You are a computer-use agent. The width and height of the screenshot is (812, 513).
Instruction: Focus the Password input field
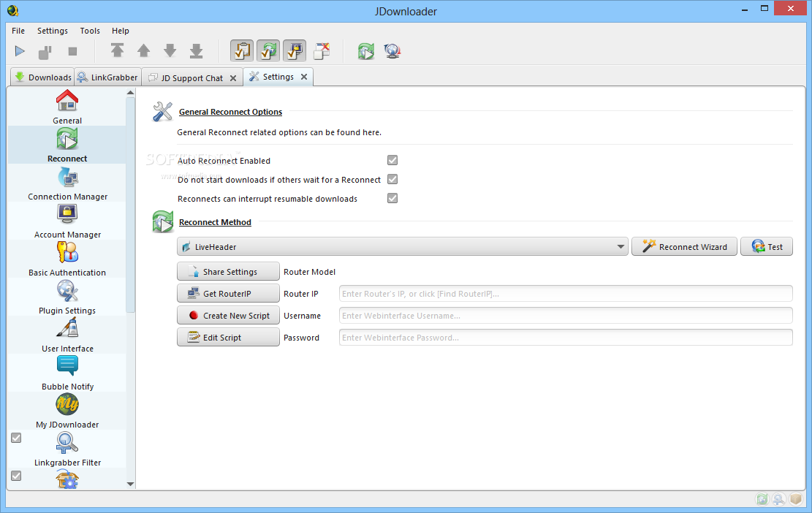point(566,338)
